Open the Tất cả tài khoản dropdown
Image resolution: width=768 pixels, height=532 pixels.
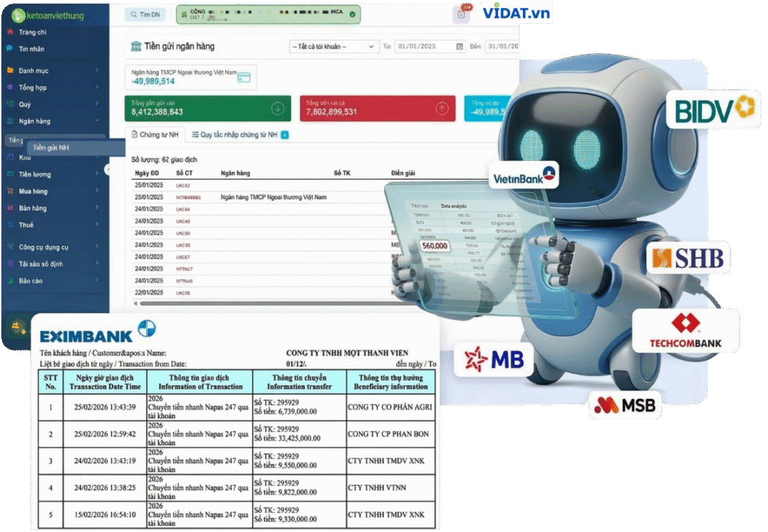(334, 46)
